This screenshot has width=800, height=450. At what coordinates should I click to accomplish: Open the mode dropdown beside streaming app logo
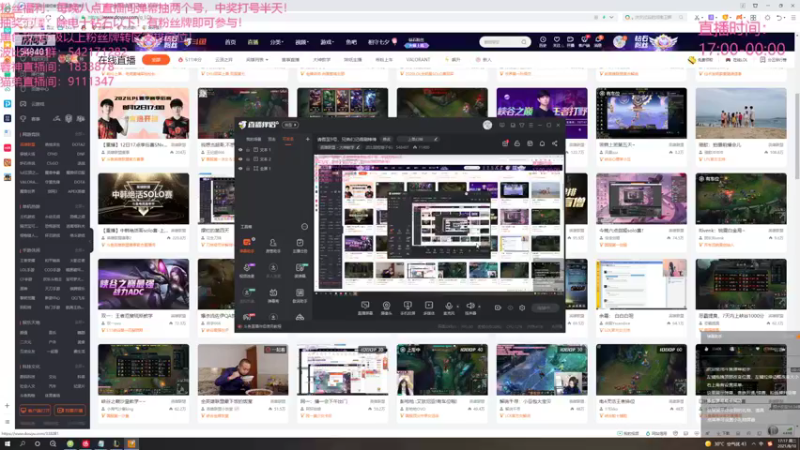click(290, 125)
